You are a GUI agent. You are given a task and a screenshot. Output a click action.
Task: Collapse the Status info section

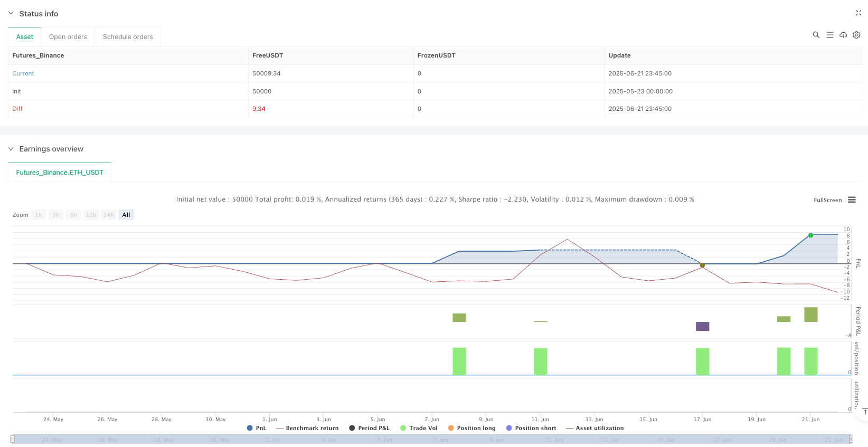11,13
